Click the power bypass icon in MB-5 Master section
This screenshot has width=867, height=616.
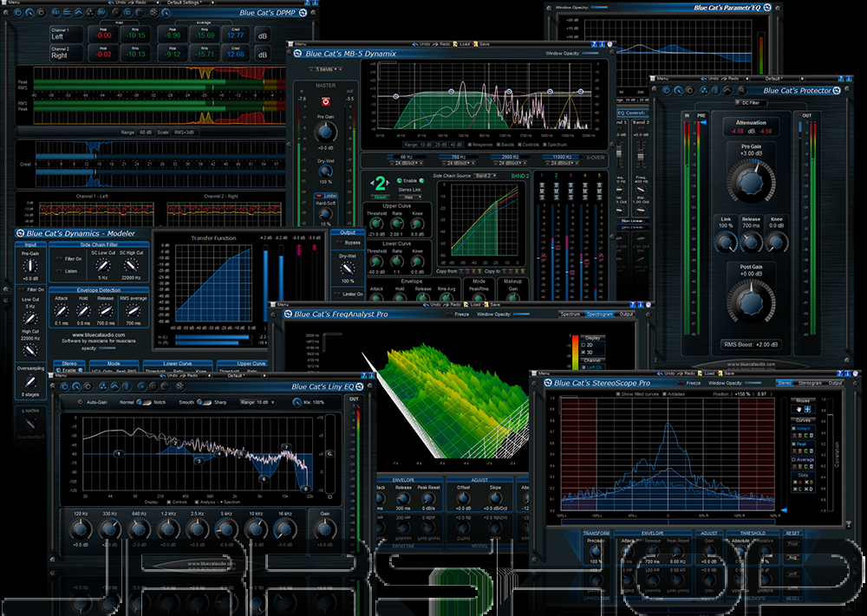point(327,101)
